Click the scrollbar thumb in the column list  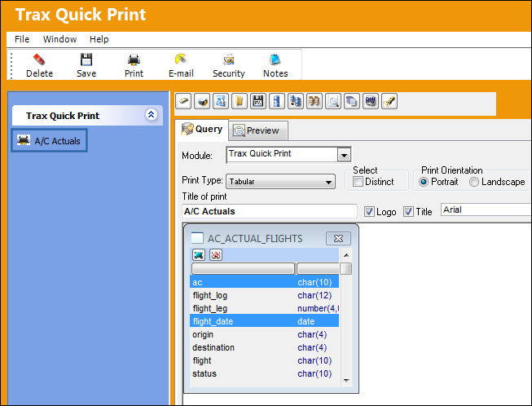(346, 268)
